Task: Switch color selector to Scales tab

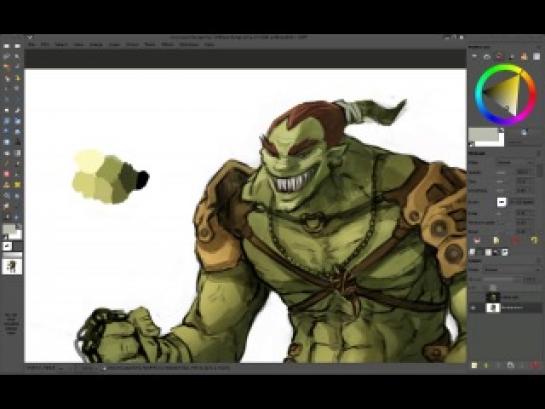Action: pyautogui.click(x=537, y=56)
